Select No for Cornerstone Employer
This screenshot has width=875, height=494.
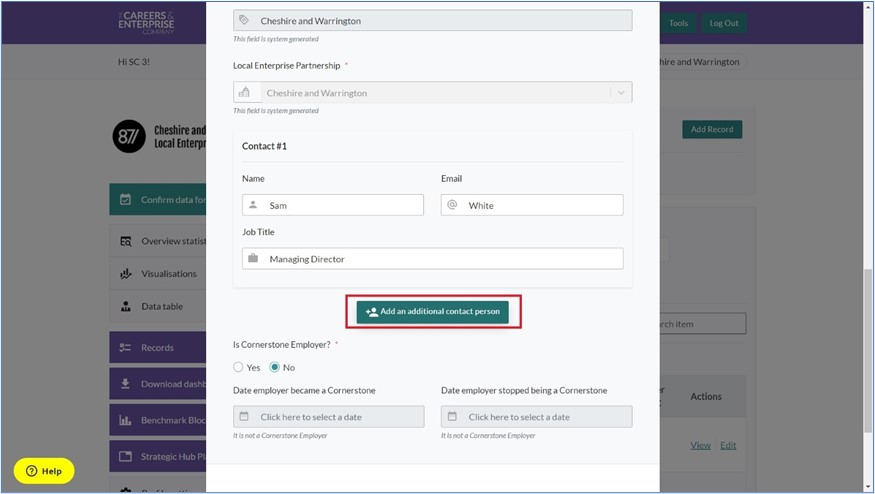pos(275,367)
